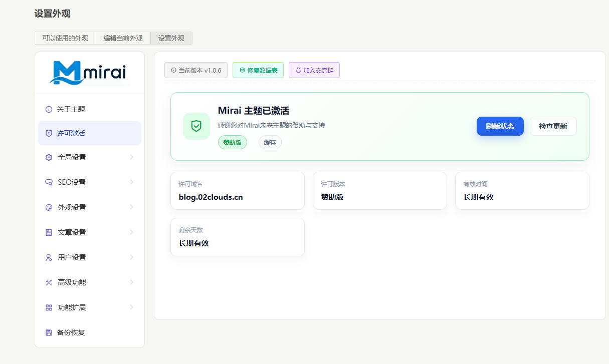Click the green 赞助版 badge

233,142
